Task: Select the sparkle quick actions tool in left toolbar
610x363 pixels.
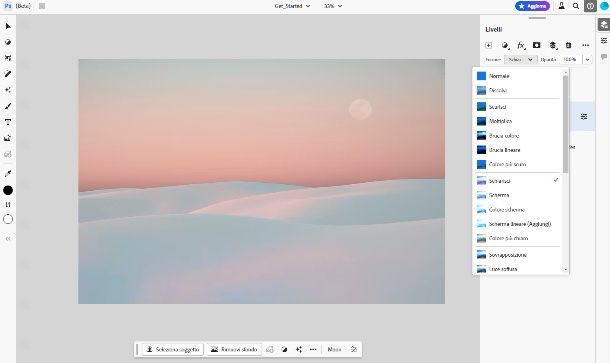Action: click(8, 90)
